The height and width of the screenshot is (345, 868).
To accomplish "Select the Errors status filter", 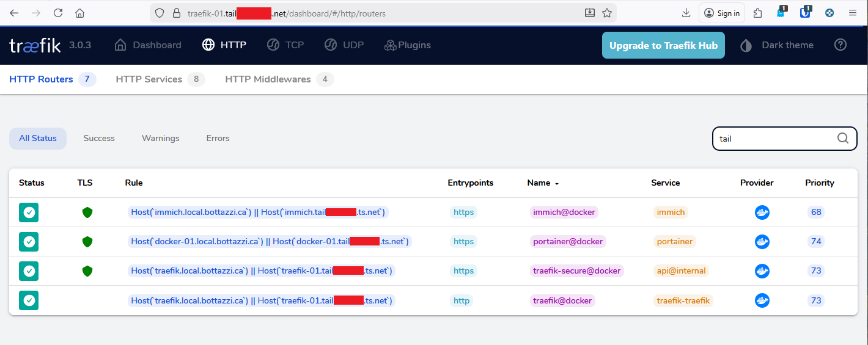I will click(218, 139).
